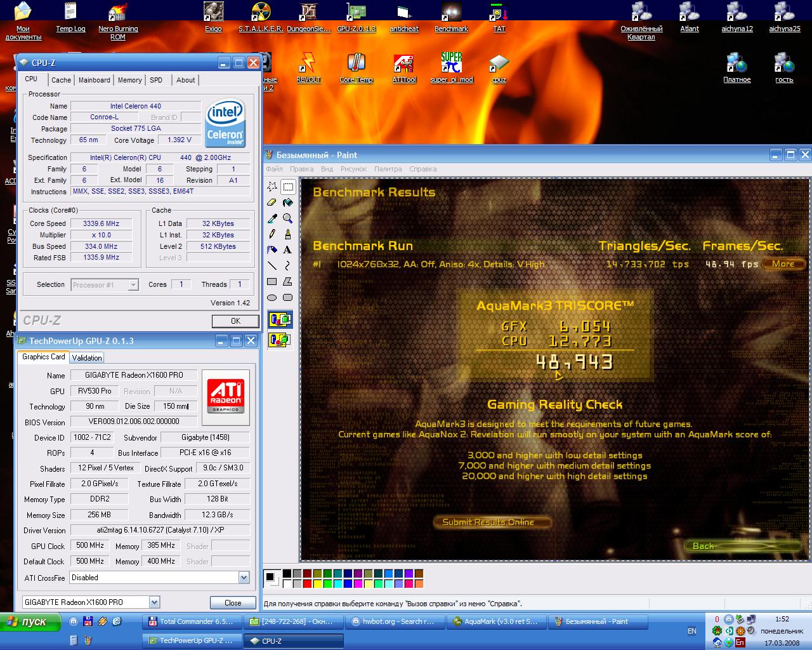Pick the white palette swatch

(x=287, y=583)
